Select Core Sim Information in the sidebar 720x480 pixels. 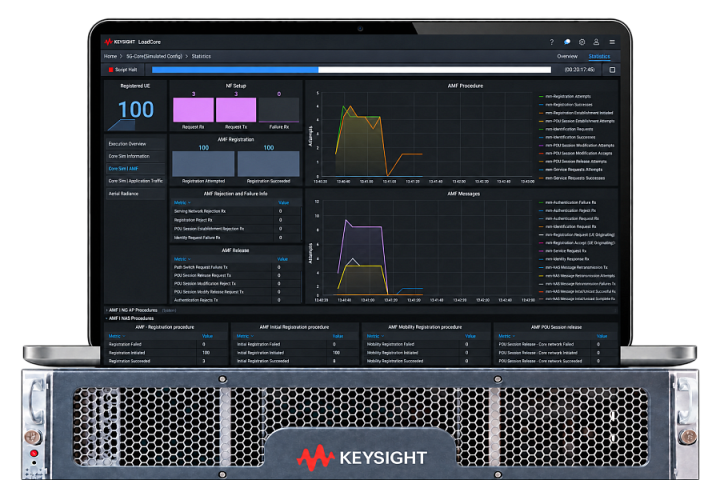(135, 156)
